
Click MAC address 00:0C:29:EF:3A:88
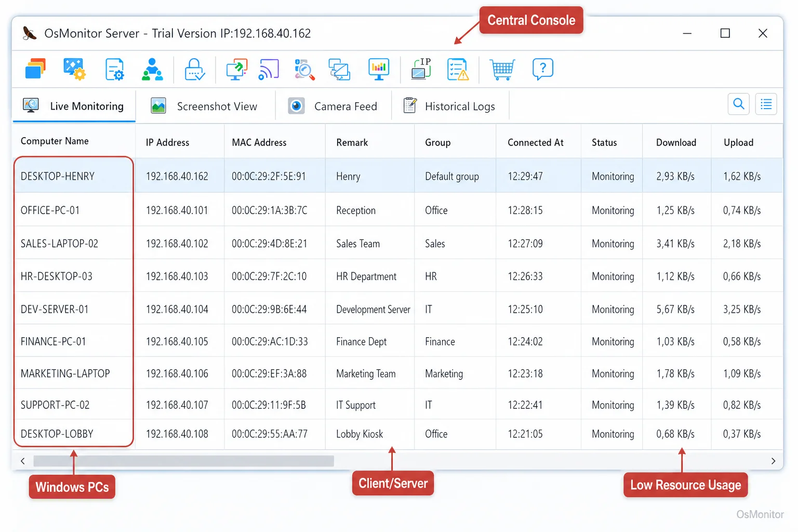pyautogui.click(x=269, y=374)
